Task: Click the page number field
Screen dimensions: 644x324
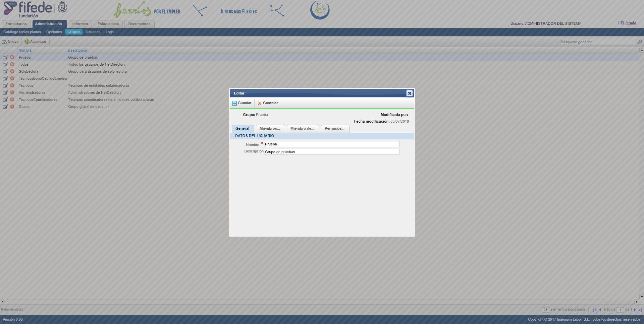Action: (621, 310)
